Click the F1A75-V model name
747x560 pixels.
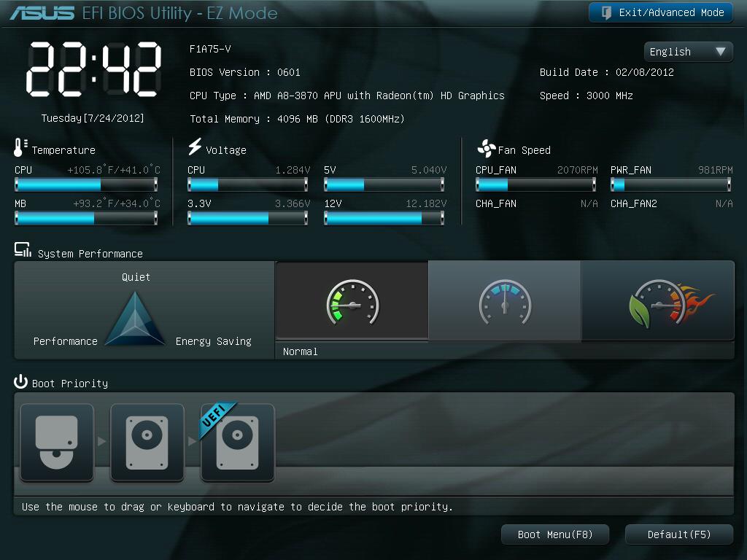click(210, 49)
